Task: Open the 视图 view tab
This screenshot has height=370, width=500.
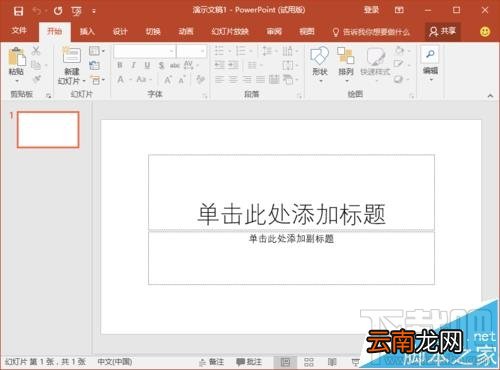Action: (307, 31)
